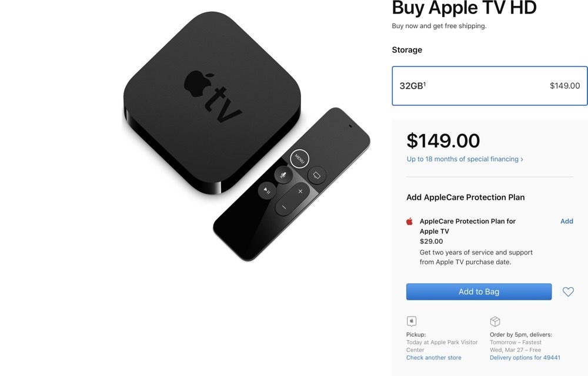The width and height of the screenshot is (588, 376).
Task: Click the Apple store pickup icon
Action: coord(412,321)
